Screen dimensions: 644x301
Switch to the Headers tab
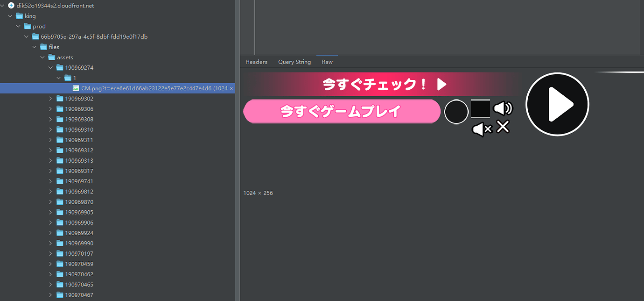(256, 61)
